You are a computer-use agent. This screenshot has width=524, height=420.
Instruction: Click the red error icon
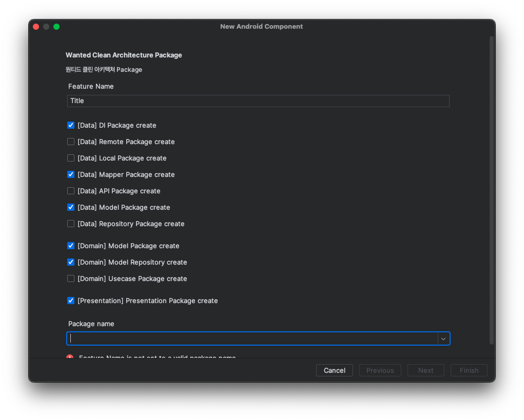click(70, 356)
